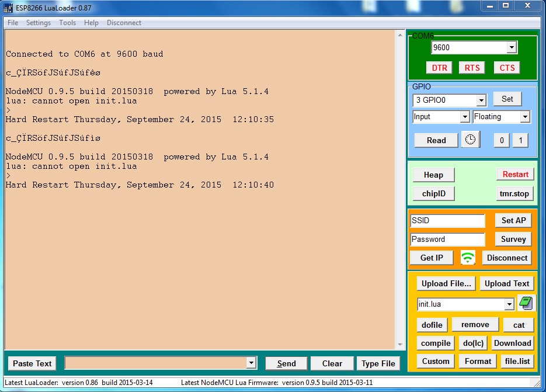Click 'Hard Restart' line timestamped 12:10:40

(x=140, y=185)
